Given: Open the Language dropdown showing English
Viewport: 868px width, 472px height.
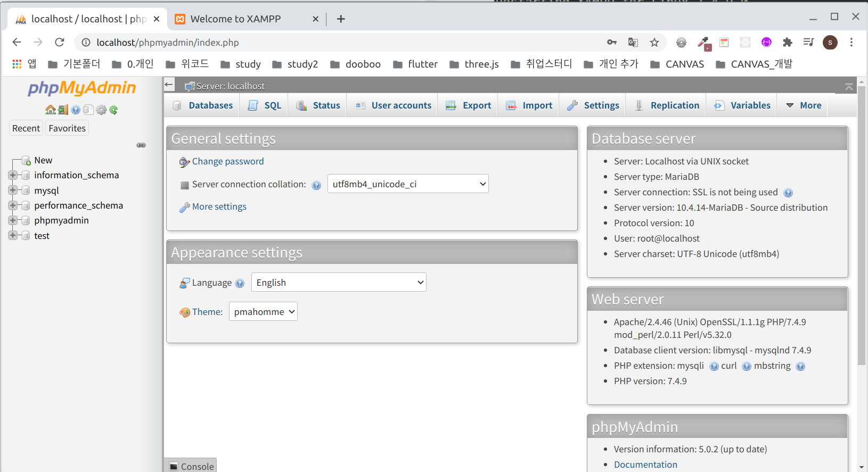Looking at the screenshot, I should (x=339, y=283).
